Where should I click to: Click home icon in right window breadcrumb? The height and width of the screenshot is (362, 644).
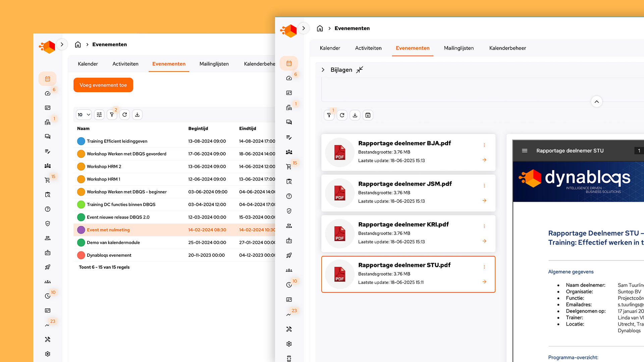pyautogui.click(x=320, y=28)
